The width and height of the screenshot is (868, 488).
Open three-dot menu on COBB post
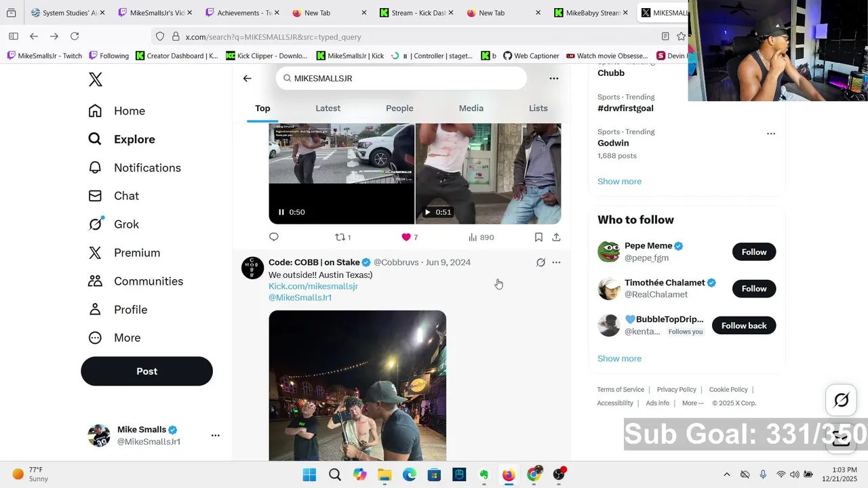556,262
